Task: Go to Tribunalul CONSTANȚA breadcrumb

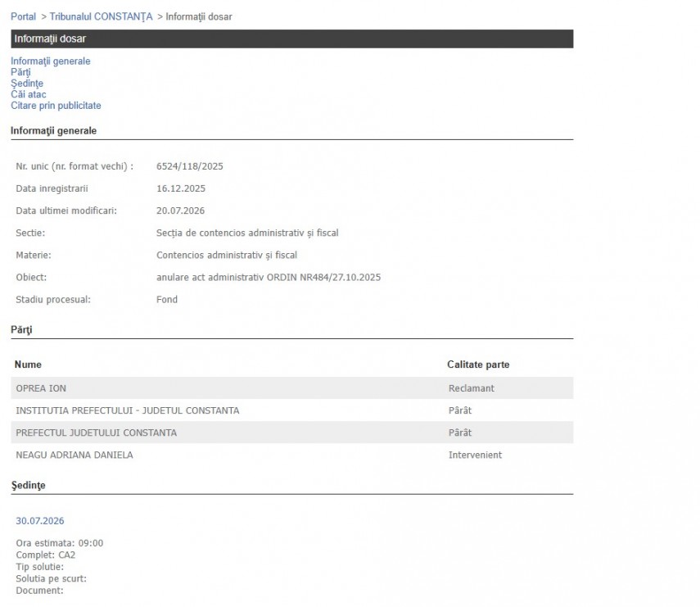Action: [x=101, y=16]
